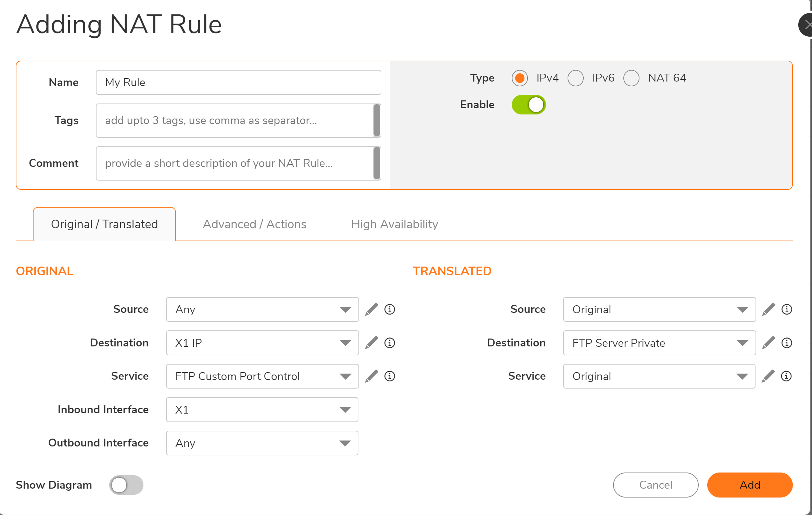Screen dimensions: 812x515
Task: Switch to the Advanced / Actions tab
Action: click(x=254, y=224)
